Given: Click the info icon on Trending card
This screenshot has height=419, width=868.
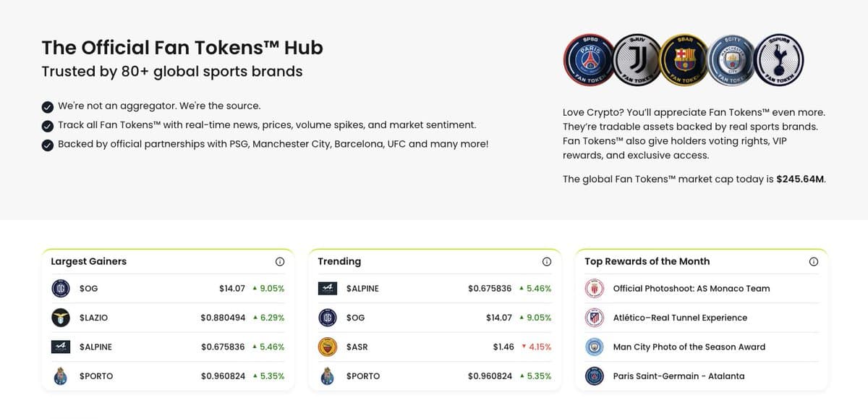Looking at the screenshot, I should 546,261.
